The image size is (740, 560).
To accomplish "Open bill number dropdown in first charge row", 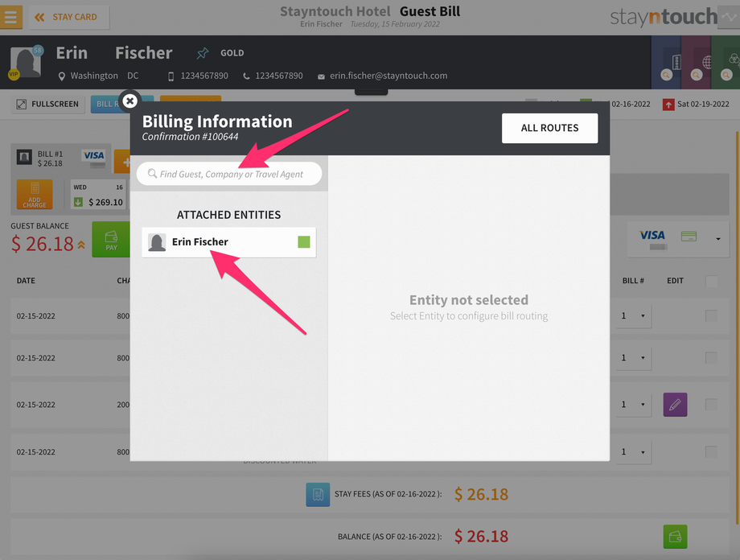I will (633, 316).
